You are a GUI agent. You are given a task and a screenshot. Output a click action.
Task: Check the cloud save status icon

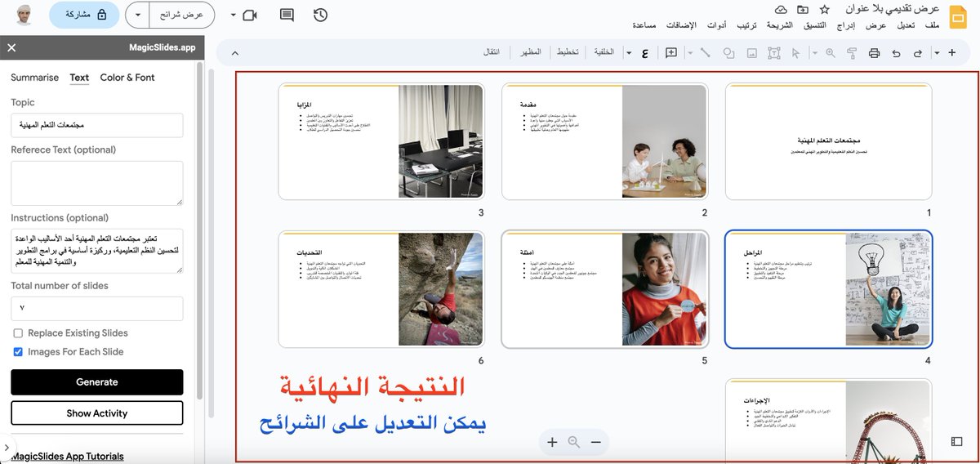point(781,9)
